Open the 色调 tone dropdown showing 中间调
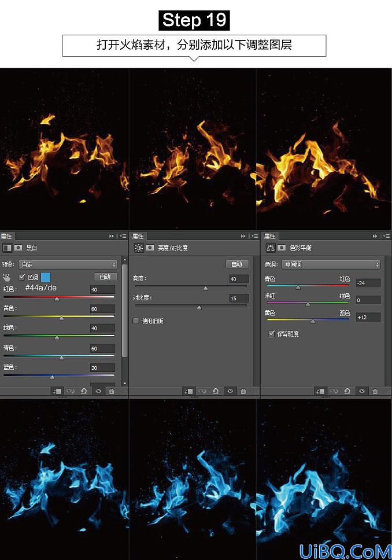The height and width of the screenshot is (560, 392). (331, 264)
